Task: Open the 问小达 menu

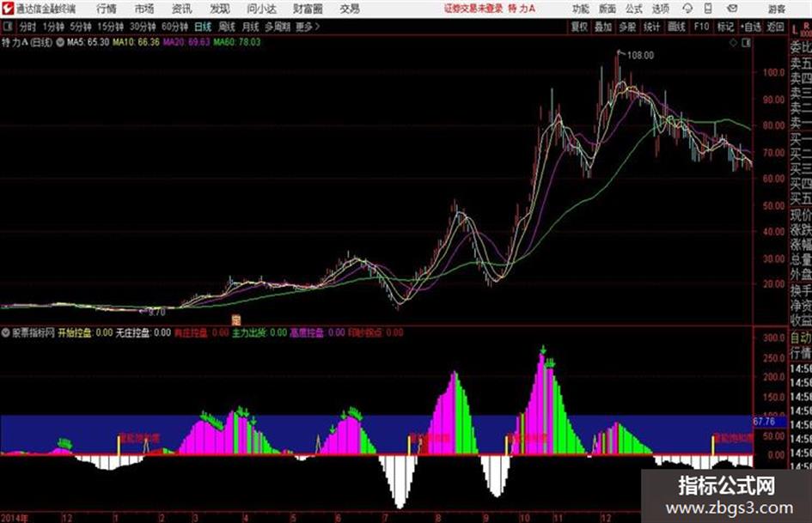Action: (261, 9)
